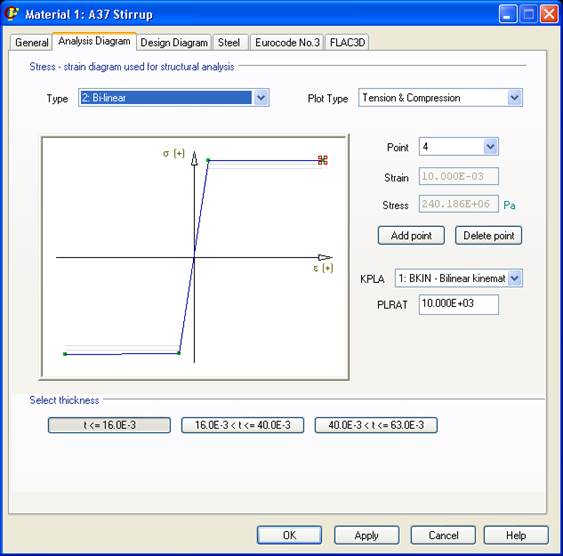Viewport: 563px width, 556px height.
Task: Open the FLAC3D tab
Action: (347, 42)
